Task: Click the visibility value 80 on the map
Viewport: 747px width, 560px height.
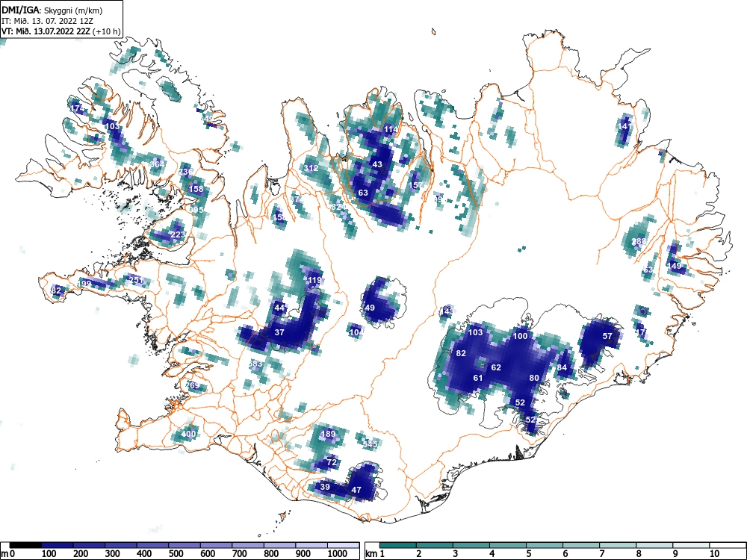Action: click(x=534, y=378)
